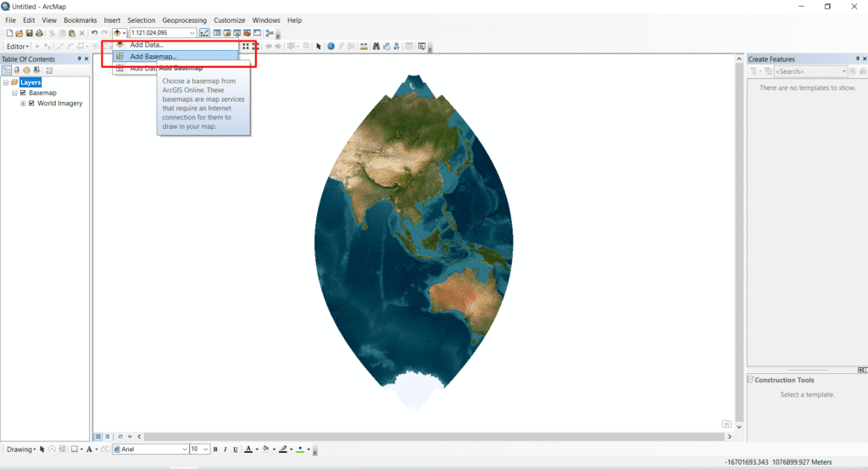Viewport: 868px width, 469px height.
Task: Click the Save floppy disk icon
Action: [x=30, y=33]
